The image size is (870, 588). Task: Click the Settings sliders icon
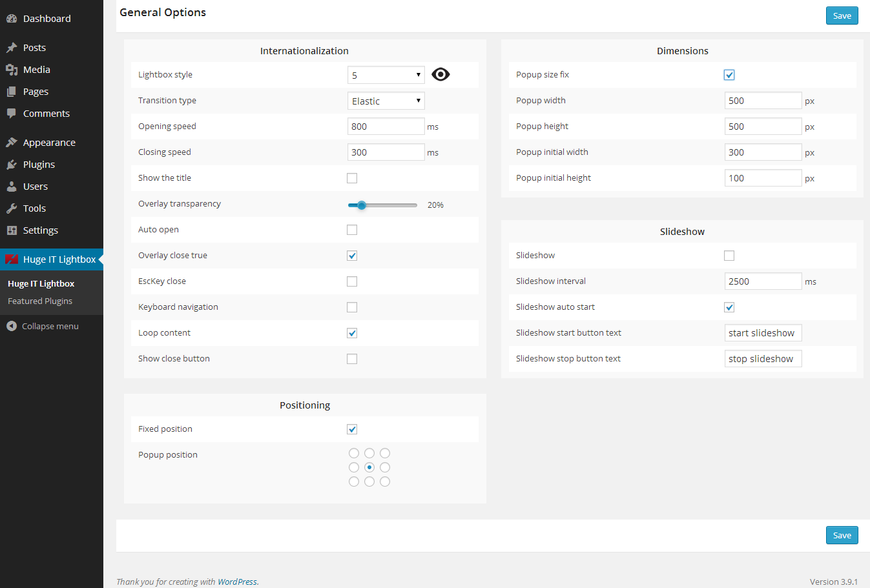(12, 230)
